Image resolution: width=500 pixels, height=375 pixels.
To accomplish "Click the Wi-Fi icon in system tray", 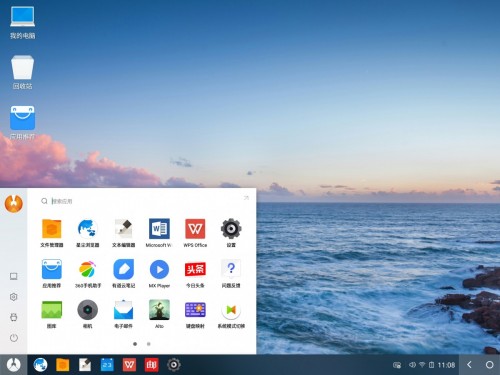I will [x=422, y=365].
